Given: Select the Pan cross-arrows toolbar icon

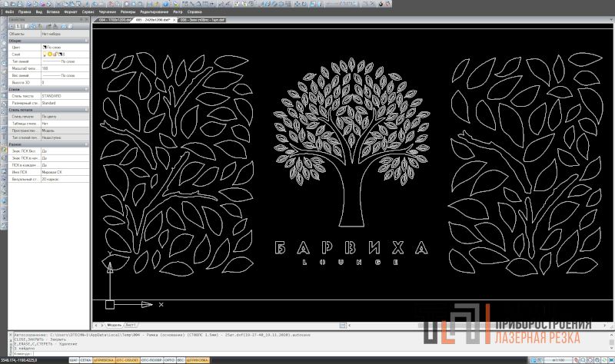Looking at the screenshot, I should [297, 4].
